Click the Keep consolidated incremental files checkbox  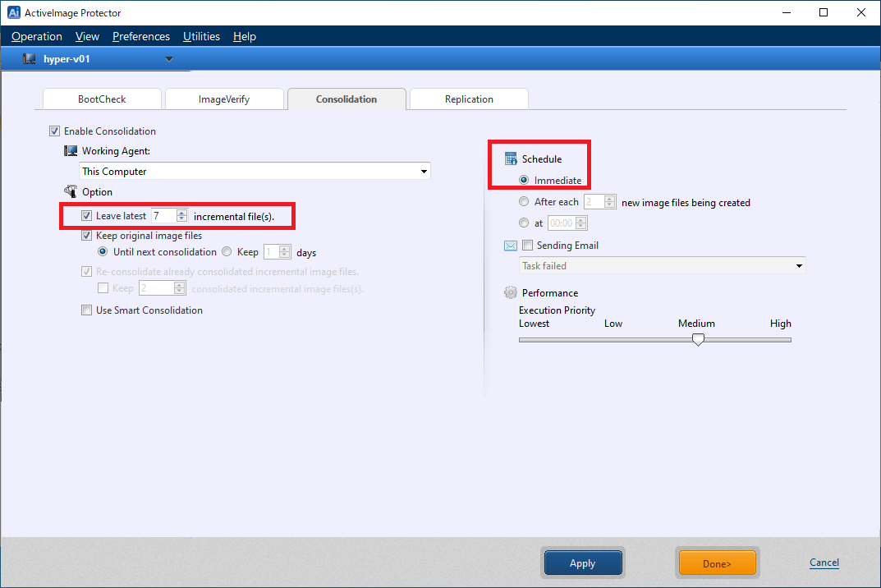(x=103, y=288)
